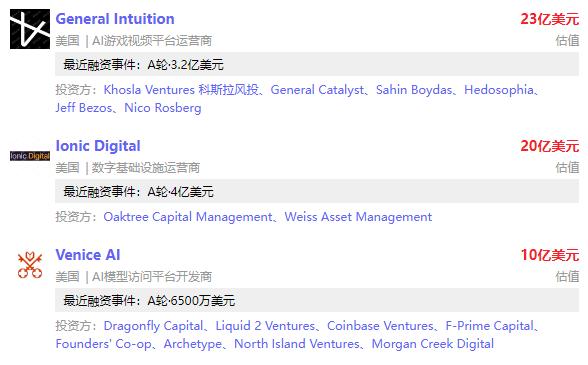588x365 pixels.
Task: Open investor Dragonfly Capital link
Action: coord(153,326)
